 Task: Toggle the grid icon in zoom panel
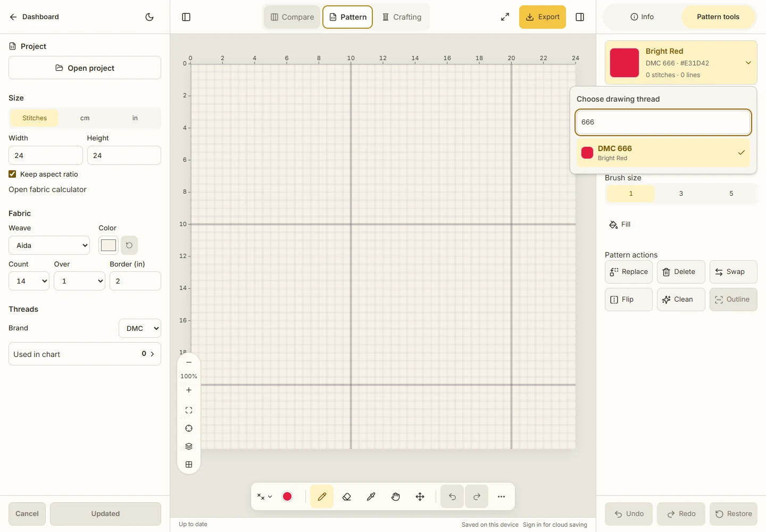coord(189,464)
